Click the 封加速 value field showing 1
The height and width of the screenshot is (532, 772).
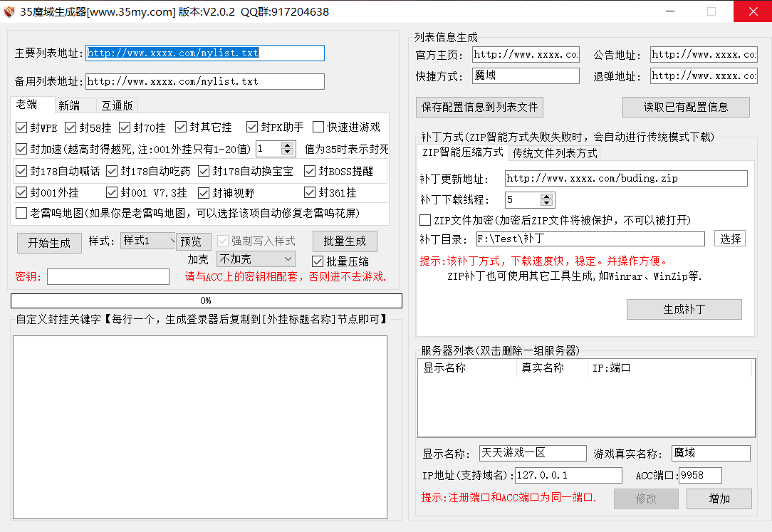point(268,149)
